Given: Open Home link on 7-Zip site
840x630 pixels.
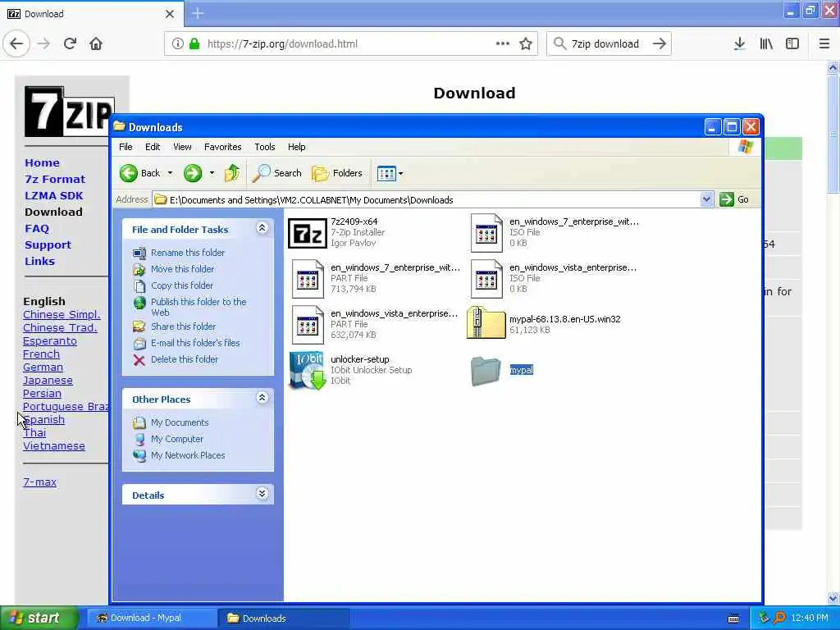Looking at the screenshot, I should pyautogui.click(x=42, y=163).
